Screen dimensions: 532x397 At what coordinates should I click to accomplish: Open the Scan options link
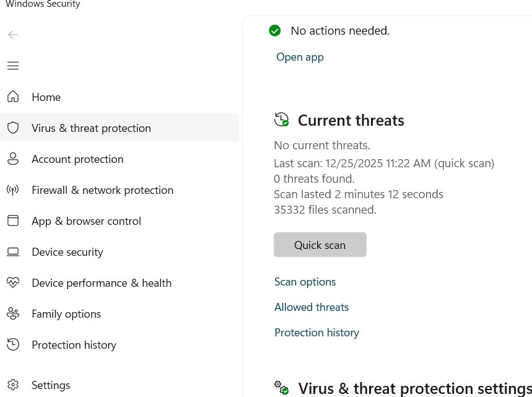tap(305, 281)
